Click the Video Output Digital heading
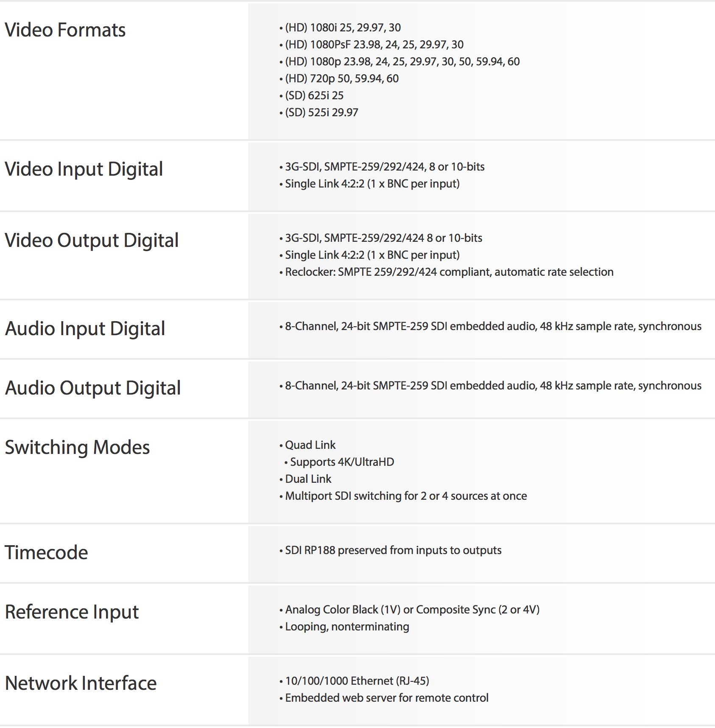 pyautogui.click(x=92, y=241)
